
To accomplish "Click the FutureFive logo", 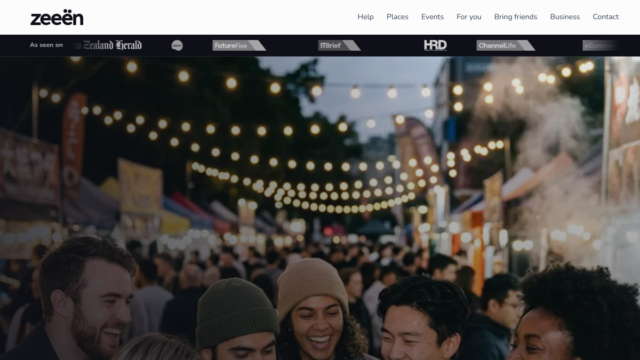I will click(239, 45).
